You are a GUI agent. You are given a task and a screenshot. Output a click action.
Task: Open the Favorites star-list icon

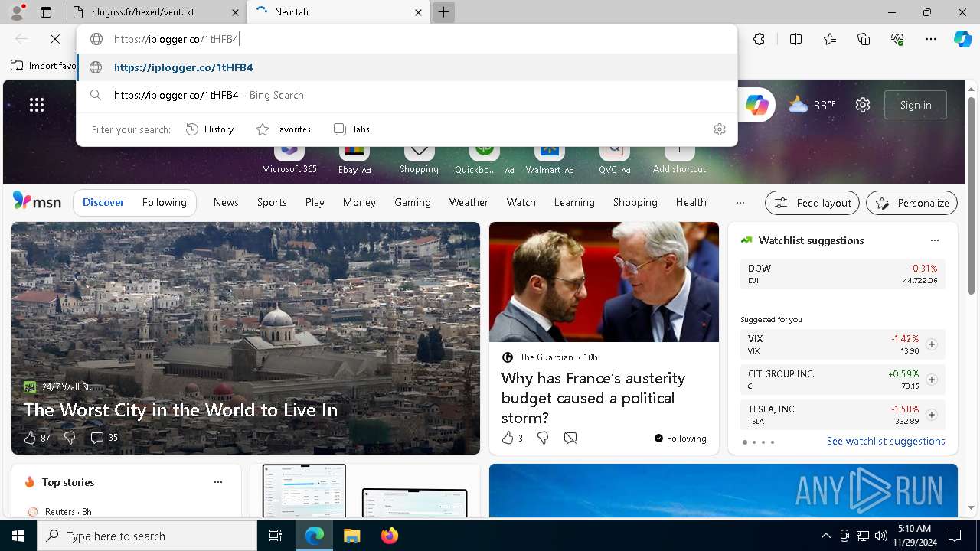click(830, 39)
